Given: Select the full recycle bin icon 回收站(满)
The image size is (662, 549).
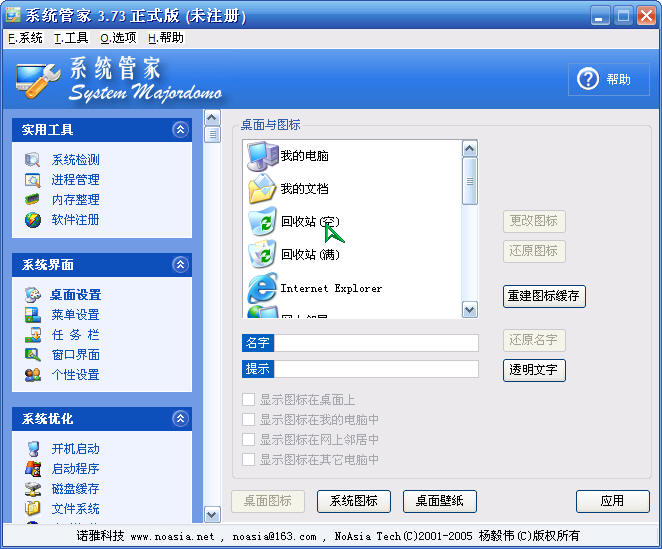Looking at the screenshot, I should coord(262,254).
